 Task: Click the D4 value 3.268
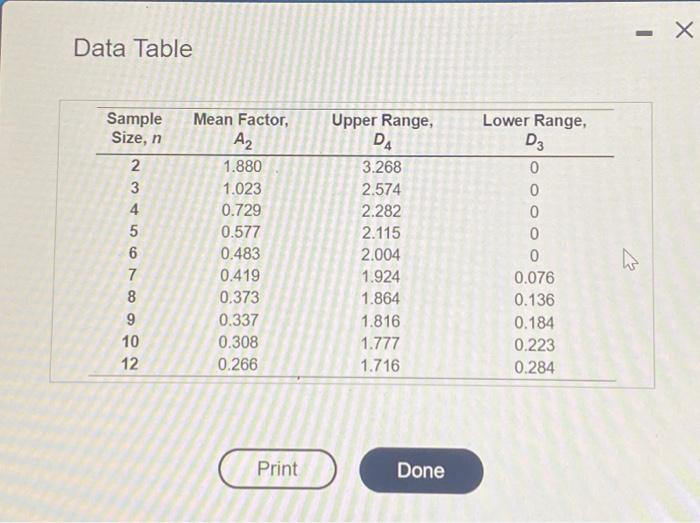pos(382,167)
